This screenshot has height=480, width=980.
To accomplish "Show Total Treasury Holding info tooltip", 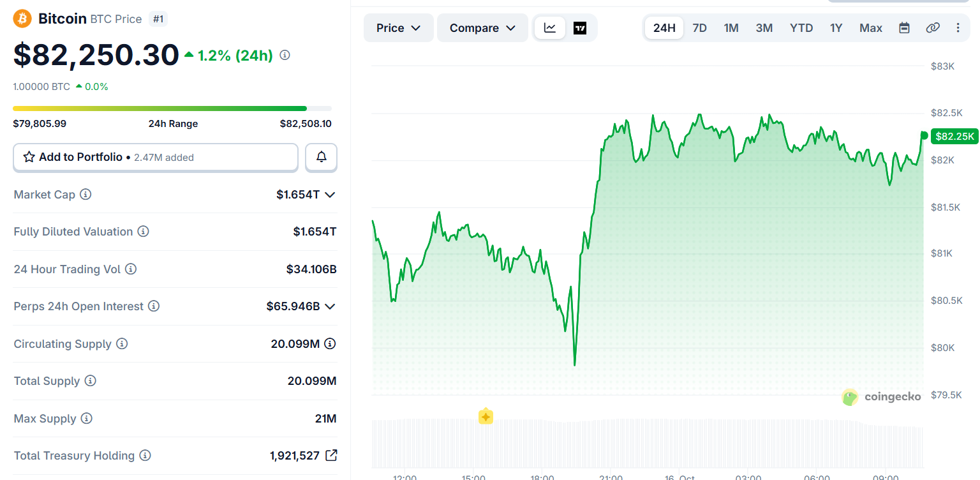I will coord(145,456).
